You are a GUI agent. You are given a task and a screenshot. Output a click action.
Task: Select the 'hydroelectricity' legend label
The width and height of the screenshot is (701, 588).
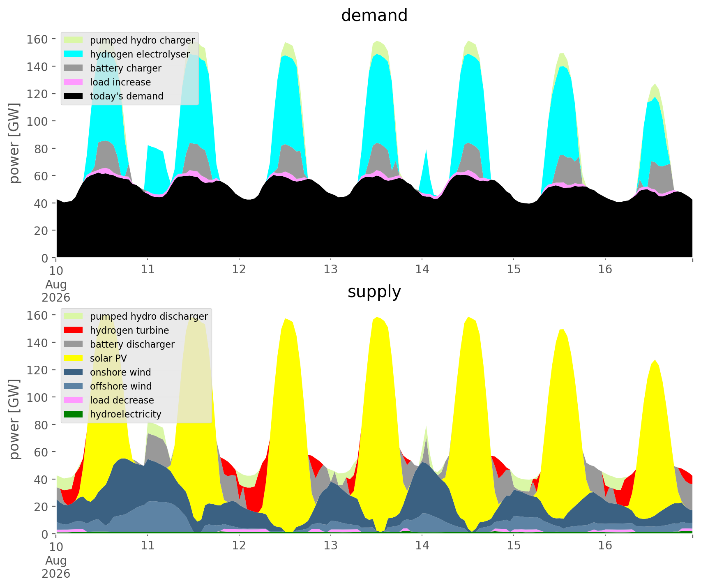[126, 414]
